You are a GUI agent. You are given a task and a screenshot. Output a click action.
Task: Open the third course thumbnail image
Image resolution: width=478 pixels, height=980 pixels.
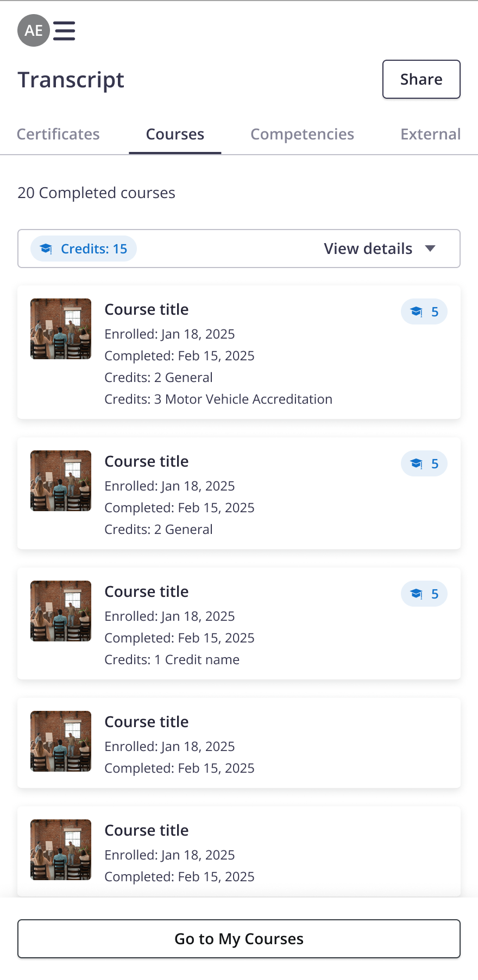61,611
